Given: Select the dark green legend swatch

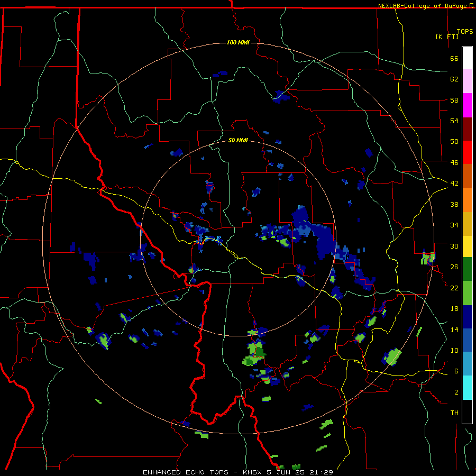Looking at the screenshot, I should (x=467, y=269).
